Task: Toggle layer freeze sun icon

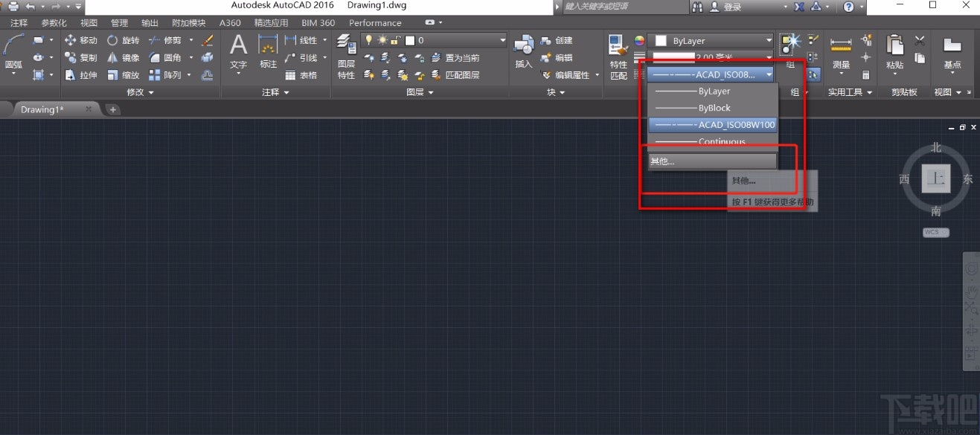Action: click(382, 40)
